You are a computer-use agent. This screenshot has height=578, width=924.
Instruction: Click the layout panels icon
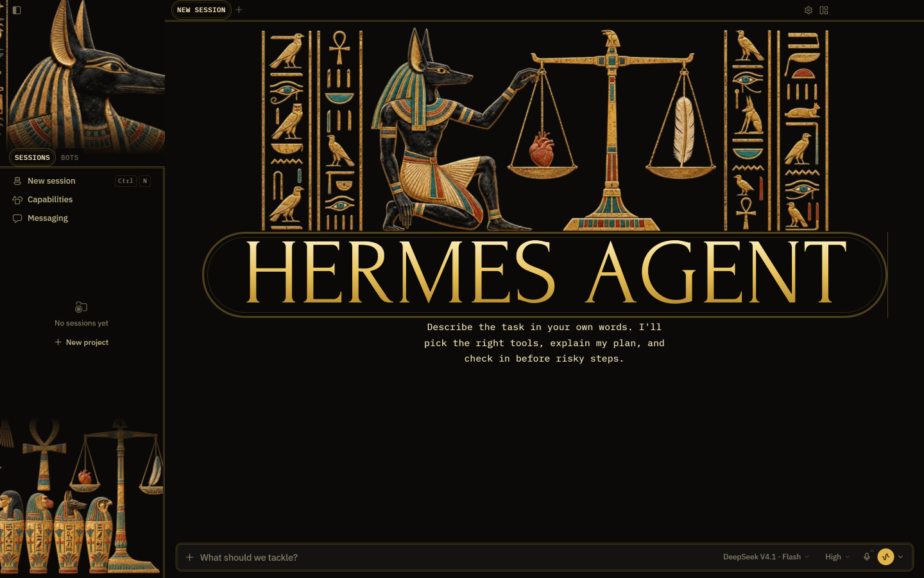[824, 10]
